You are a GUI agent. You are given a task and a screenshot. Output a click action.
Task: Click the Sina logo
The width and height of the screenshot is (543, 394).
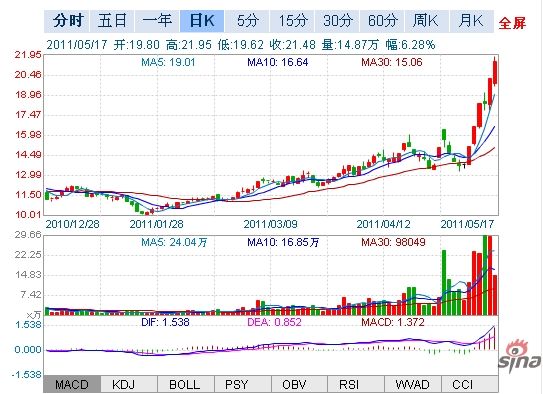(519, 357)
